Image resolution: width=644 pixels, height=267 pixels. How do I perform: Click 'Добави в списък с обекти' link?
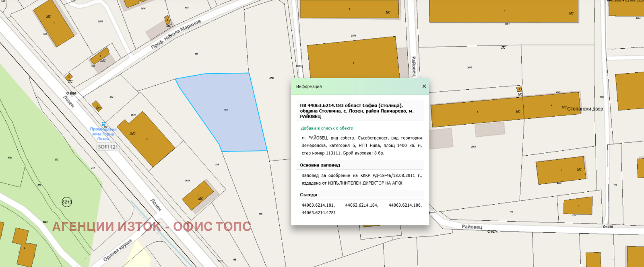click(x=327, y=128)
